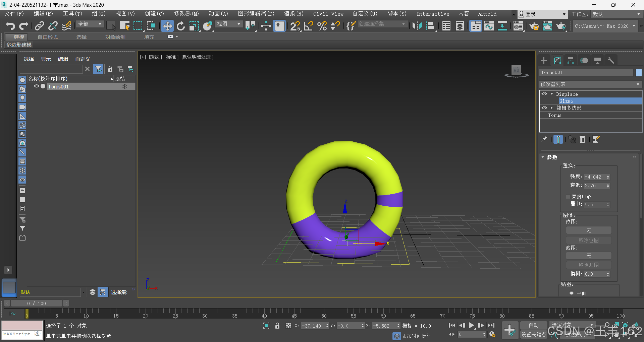
Task: Open the Display panel tab
Action: tap(597, 60)
